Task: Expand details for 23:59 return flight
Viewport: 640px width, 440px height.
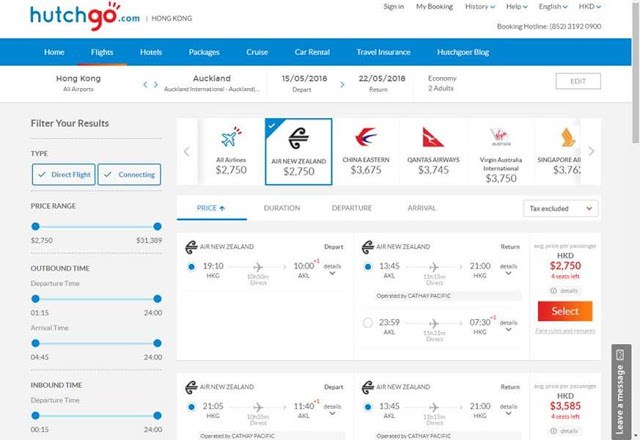Action: tap(509, 326)
